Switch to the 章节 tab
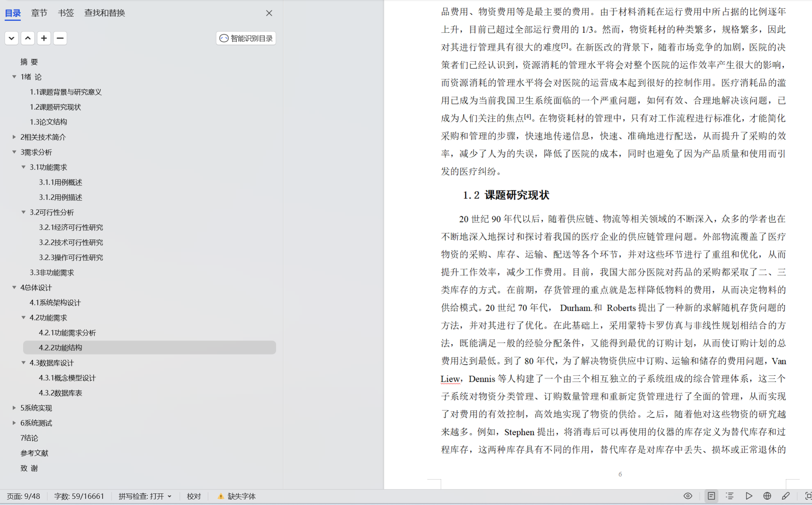The width and height of the screenshot is (812, 505). click(x=39, y=13)
